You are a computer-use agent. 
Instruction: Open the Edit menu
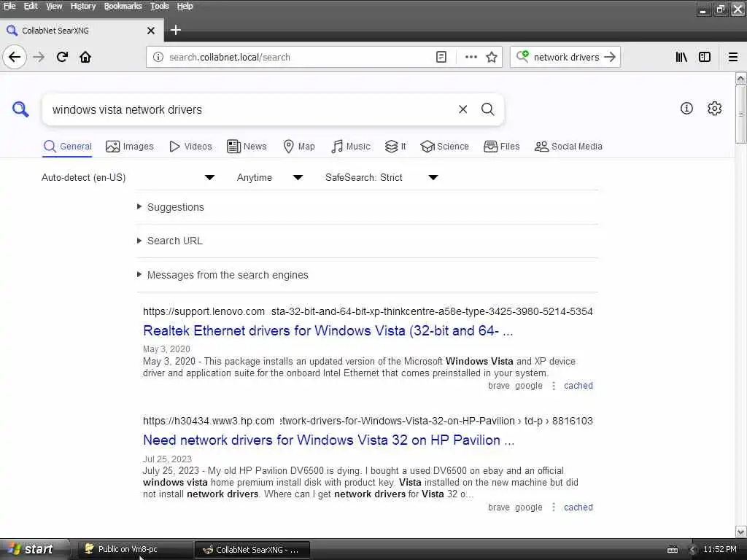click(x=31, y=6)
